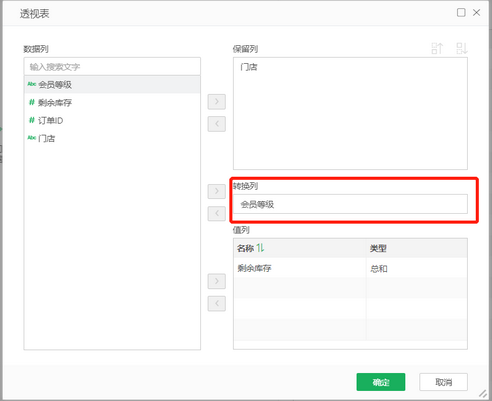Click the left arrow to remove from 保留列
This screenshot has height=401, width=492.
(217, 124)
